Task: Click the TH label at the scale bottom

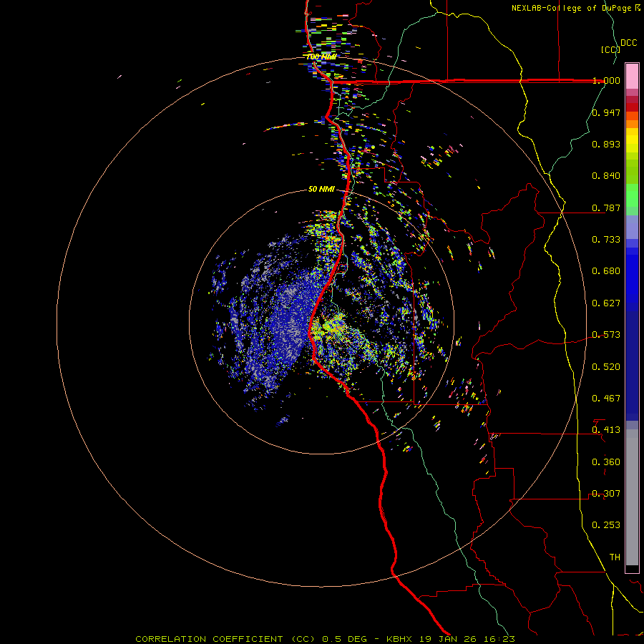Action: coord(615,557)
